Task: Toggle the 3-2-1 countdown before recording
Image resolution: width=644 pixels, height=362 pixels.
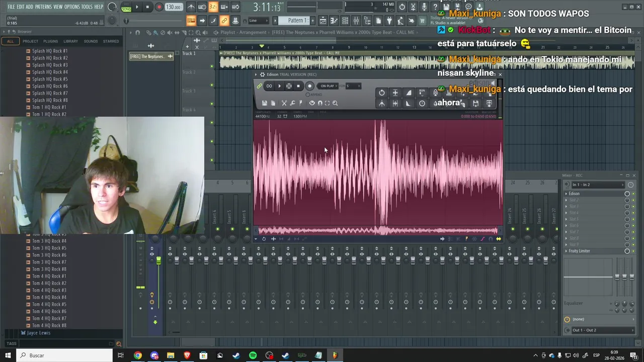Action: pyautogui.click(x=213, y=7)
